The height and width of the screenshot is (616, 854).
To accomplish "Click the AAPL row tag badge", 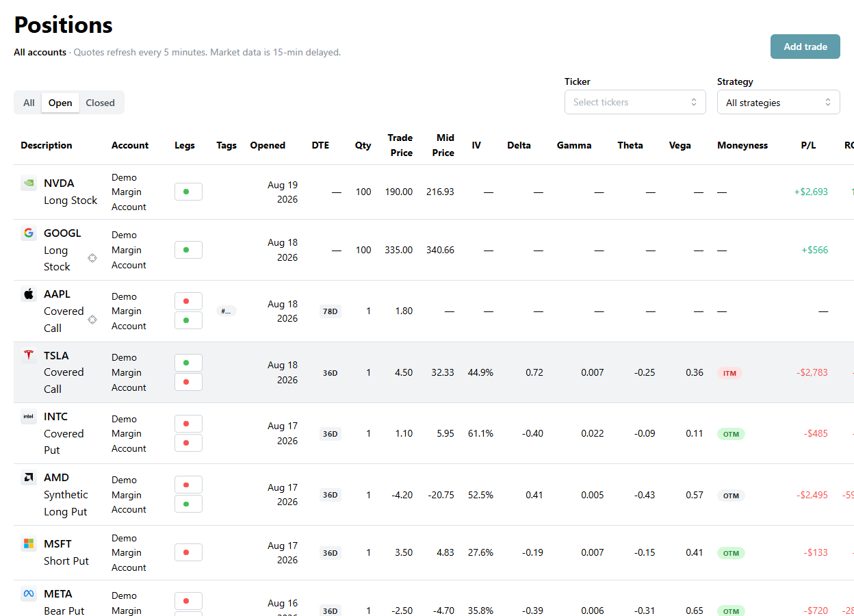I will point(227,311).
